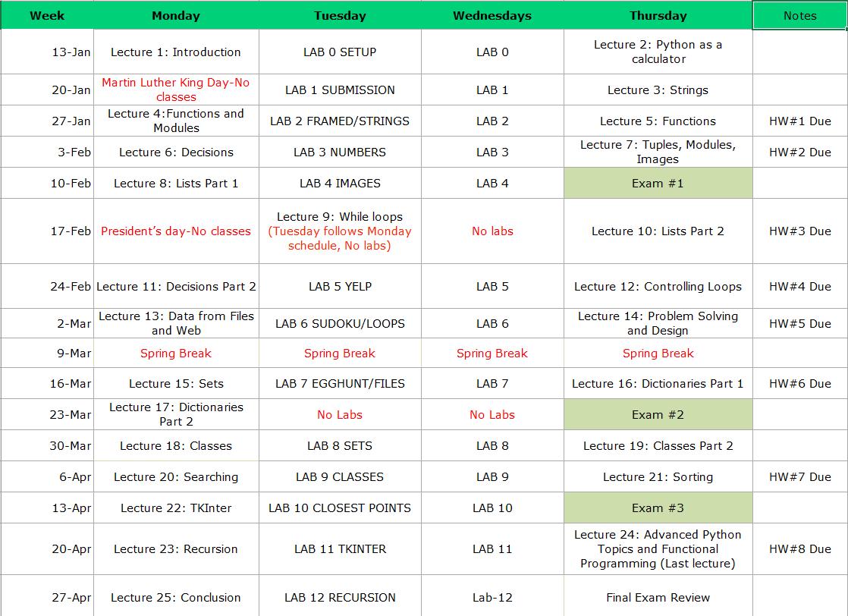The image size is (848, 616).
Task: Select the Monday header cell
Action: click(x=176, y=16)
